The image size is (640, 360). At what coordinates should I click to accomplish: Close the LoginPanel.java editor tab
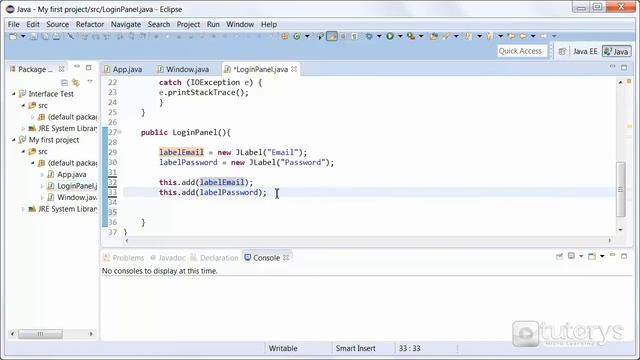[x=294, y=69]
